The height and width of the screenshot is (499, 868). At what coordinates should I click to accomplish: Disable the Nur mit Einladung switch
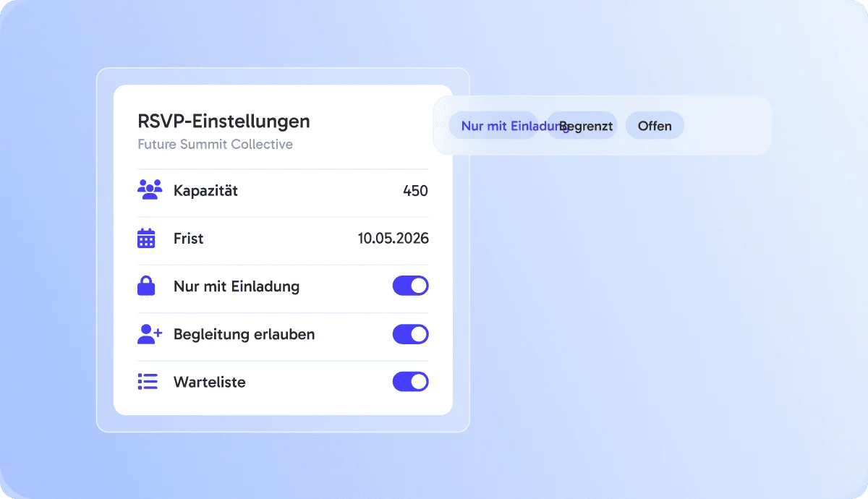point(411,286)
